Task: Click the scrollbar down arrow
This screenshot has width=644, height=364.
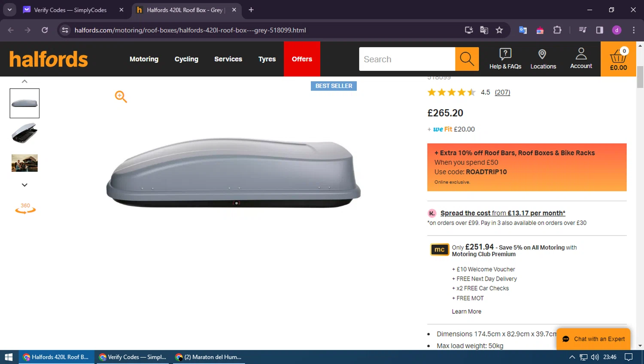Action: click(x=640, y=346)
